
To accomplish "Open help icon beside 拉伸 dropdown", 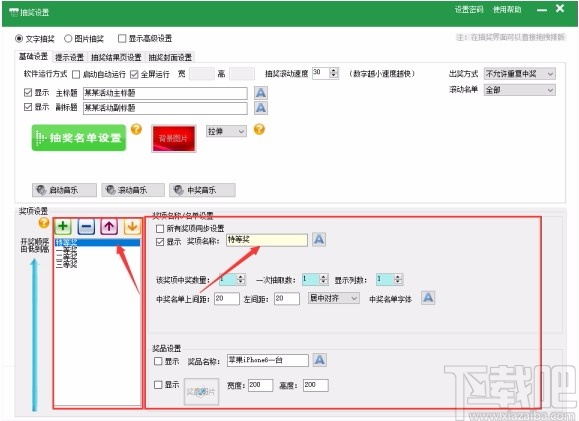I will click(259, 129).
